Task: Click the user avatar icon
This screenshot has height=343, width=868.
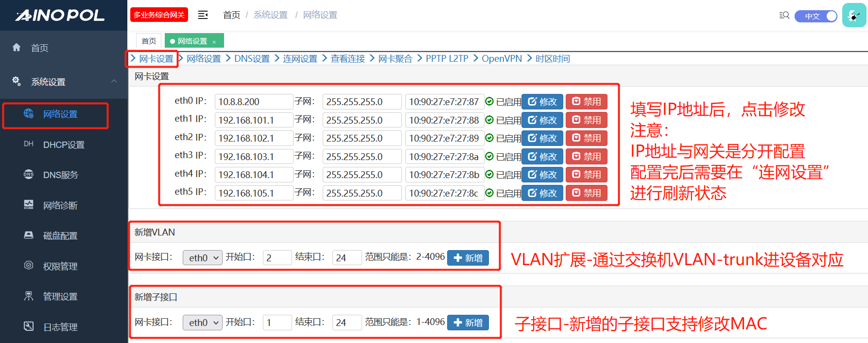Action: click(853, 16)
